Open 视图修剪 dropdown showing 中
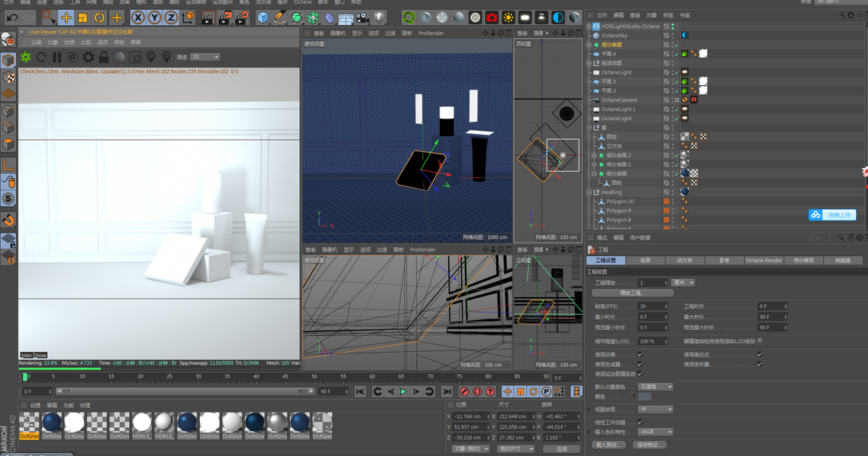This screenshot has height=456, width=868. click(x=655, y=410)
